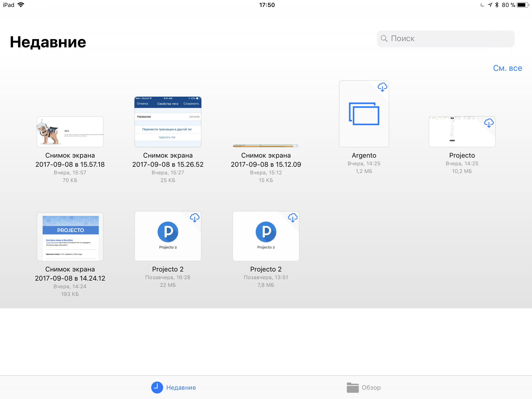Tap the Projecto file name label
The image size is (532, 399).
tap(462, 155)
